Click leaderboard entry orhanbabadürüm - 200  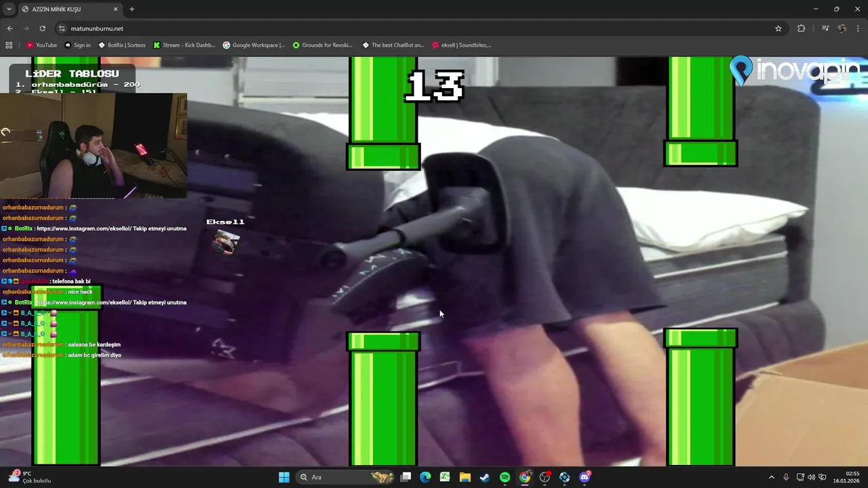(78, 85)
